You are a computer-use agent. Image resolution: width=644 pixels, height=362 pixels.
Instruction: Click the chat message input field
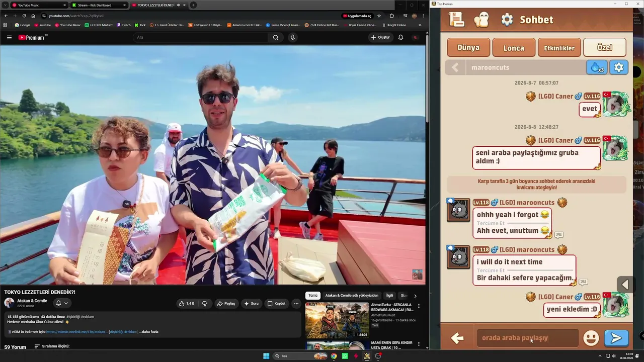tap(527, 338)
